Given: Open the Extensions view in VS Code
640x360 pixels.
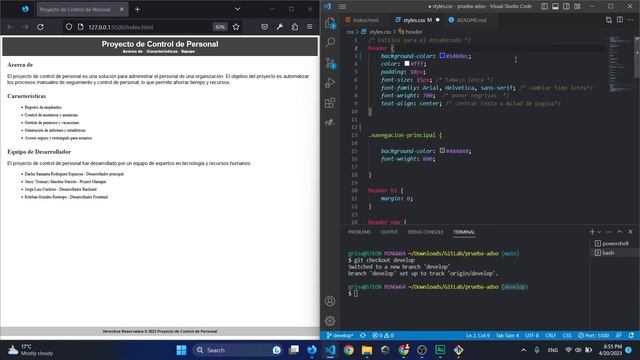Looking at the screenshot, I should [330, 102].
